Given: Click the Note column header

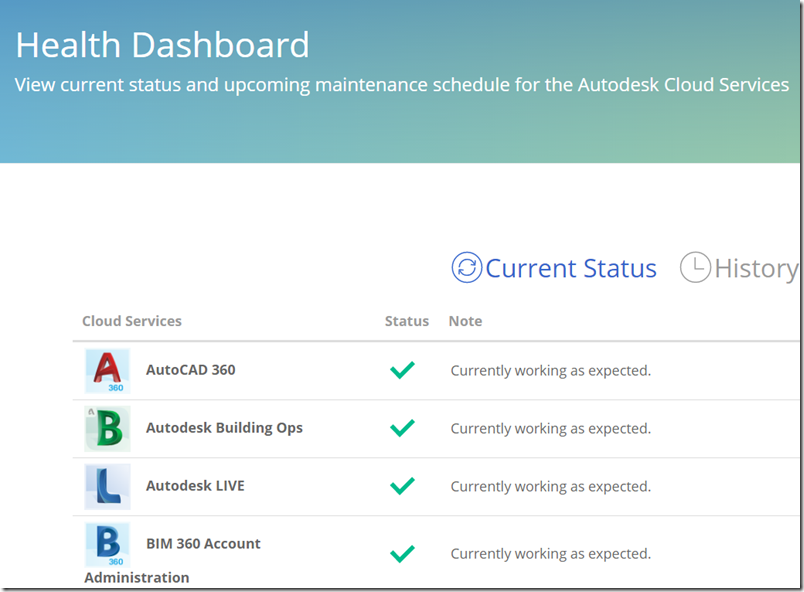Looking at the screenshot, I should point(466,321).
